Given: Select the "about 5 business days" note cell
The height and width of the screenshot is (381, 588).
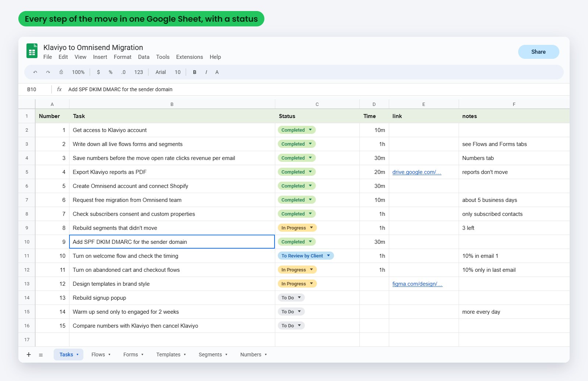Looking at the screenshot, I should pyautogui.click(x=514, y=200).
